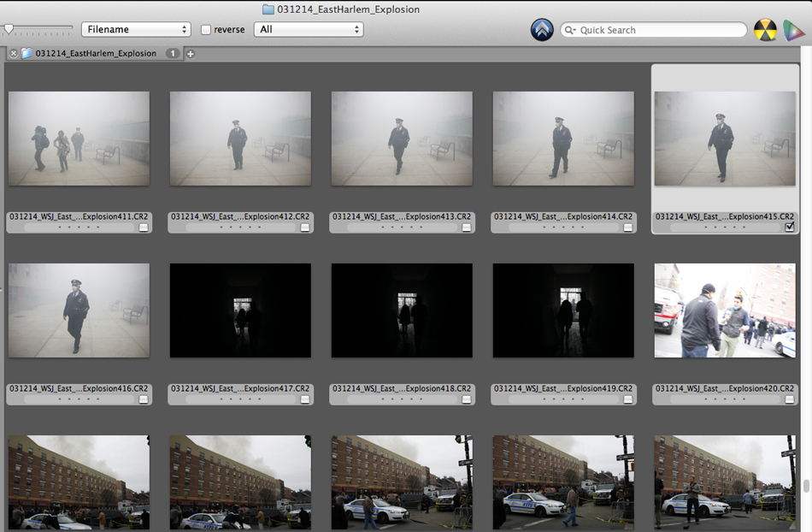
Task: Select the Explosion418.CR2 photo thumbnail
Action: (403, 310)
